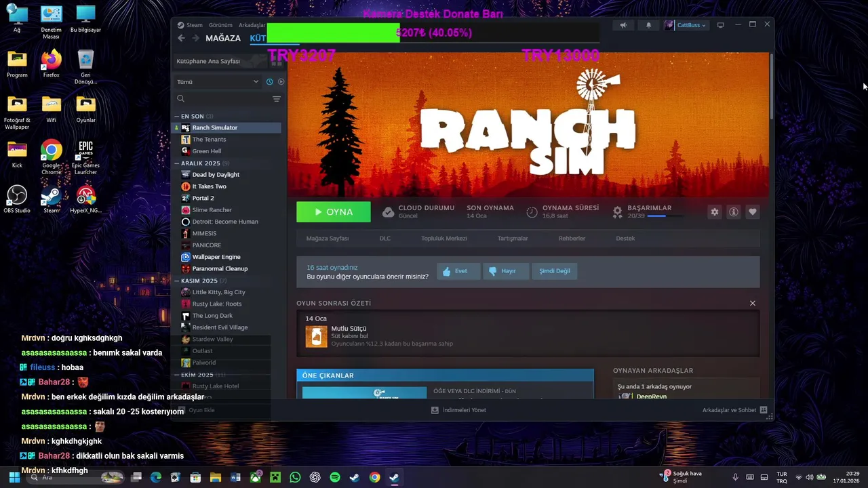868x488 pixels.
Task: Click the cloud status icon
Action: click(388, 212)
